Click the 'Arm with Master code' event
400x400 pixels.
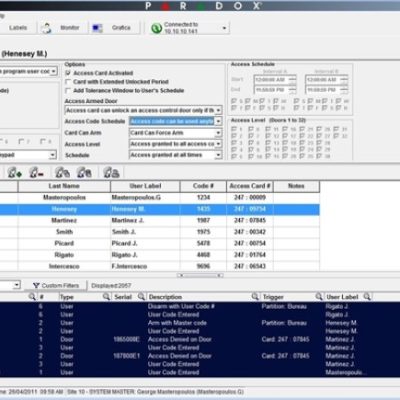(177, 323)
